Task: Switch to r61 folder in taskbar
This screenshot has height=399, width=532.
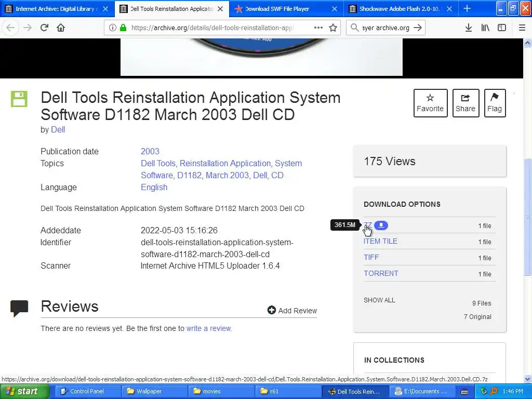Action: [288, 391]
